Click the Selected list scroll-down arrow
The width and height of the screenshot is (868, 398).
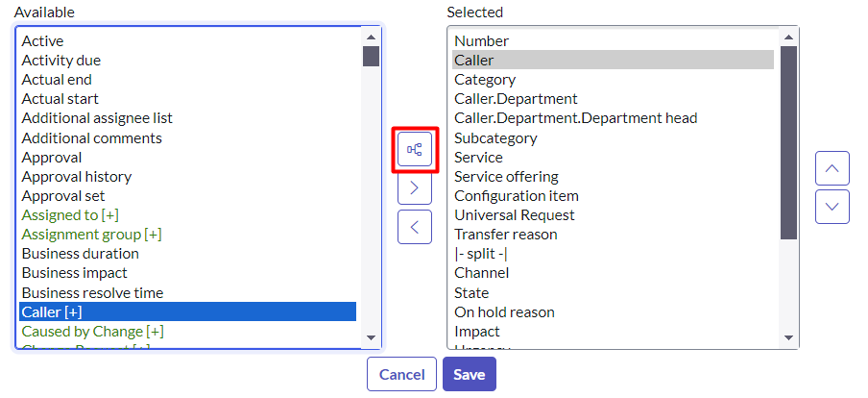(x=788, y=337)
